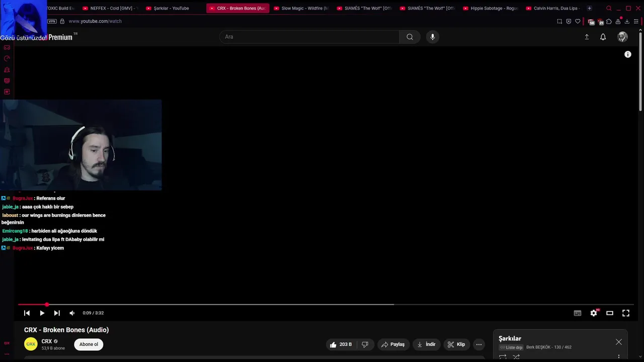Take a snapshot with browser toolbar icon
The width and height of the screenshot is (644, 362).
[x=559, y=21]
